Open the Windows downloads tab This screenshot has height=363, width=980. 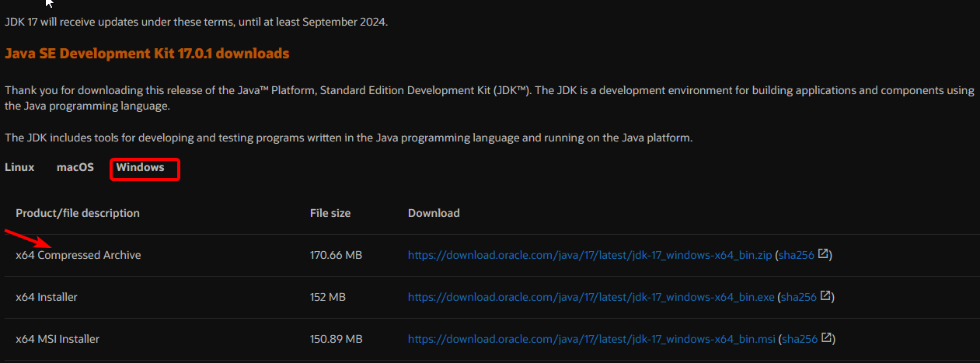coord(141,167)
